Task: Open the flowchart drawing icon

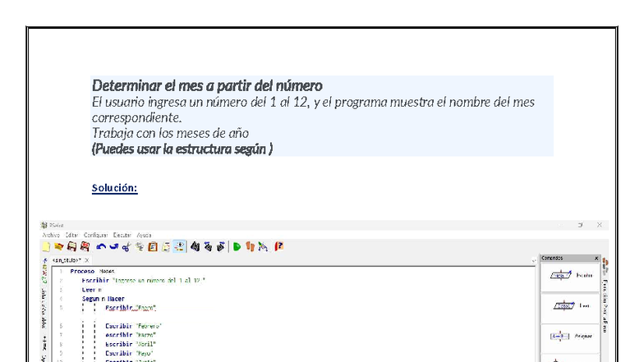Action: (263, 246)
